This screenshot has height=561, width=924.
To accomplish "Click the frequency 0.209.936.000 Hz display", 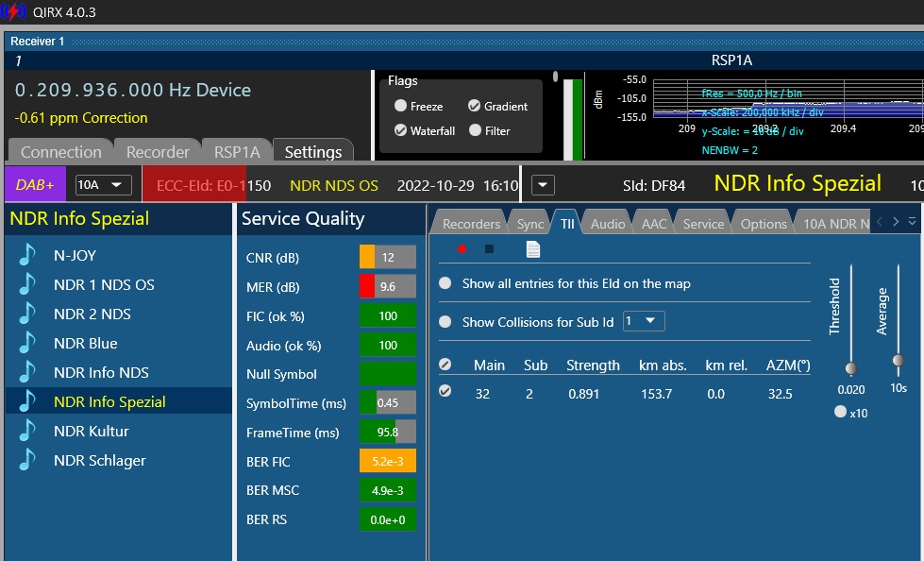I will [x=132, y=90].
